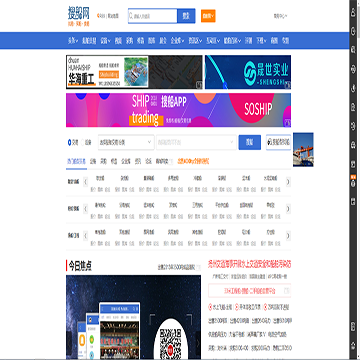Open the orange highlighted link in the tab row
The height and width of the screenshot is (360, 360).
[x=193, y=161]
